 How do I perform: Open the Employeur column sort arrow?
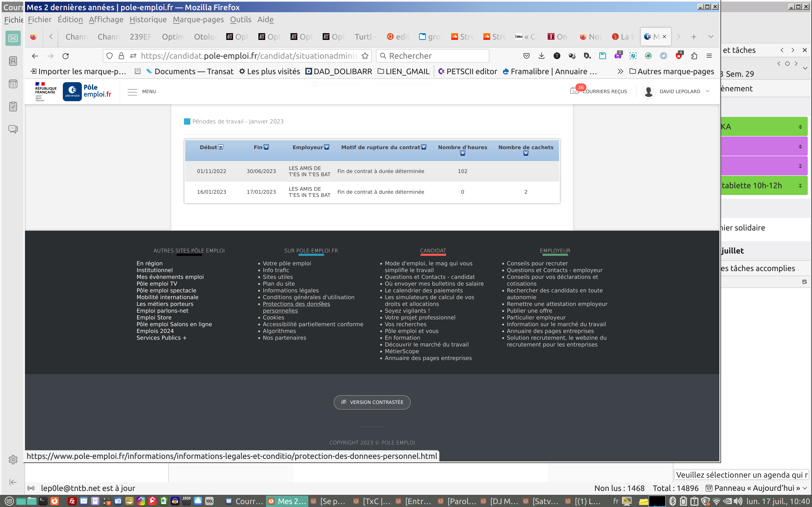[327, 147]
